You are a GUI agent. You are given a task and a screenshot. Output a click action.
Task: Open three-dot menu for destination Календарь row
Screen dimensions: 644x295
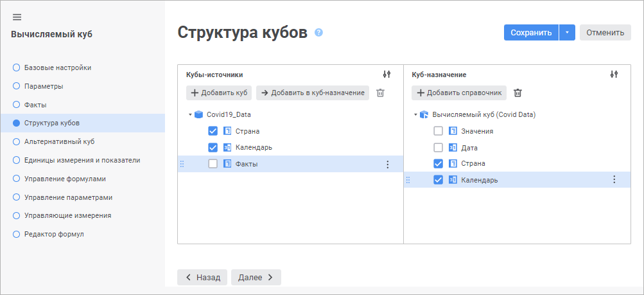pos(614,180)
